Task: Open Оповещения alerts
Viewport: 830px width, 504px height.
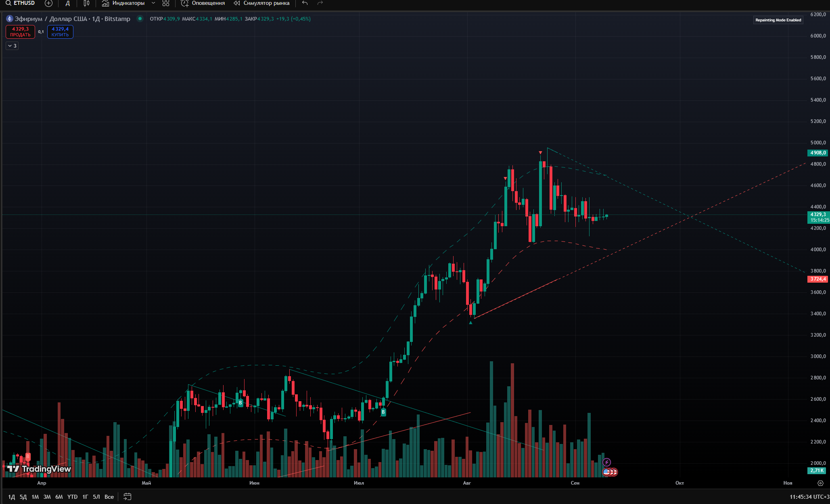Action: point(203,3)
